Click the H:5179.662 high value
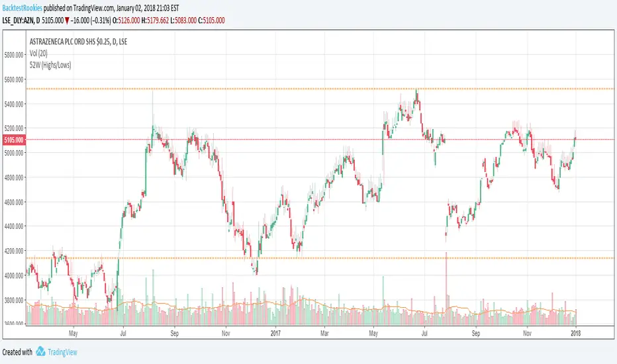 [x=155, y=21]
